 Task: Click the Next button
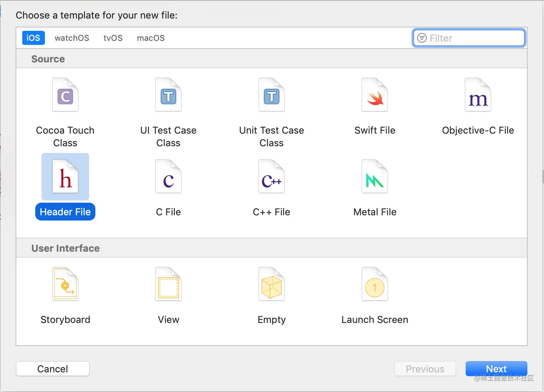(x=497, y=369)
